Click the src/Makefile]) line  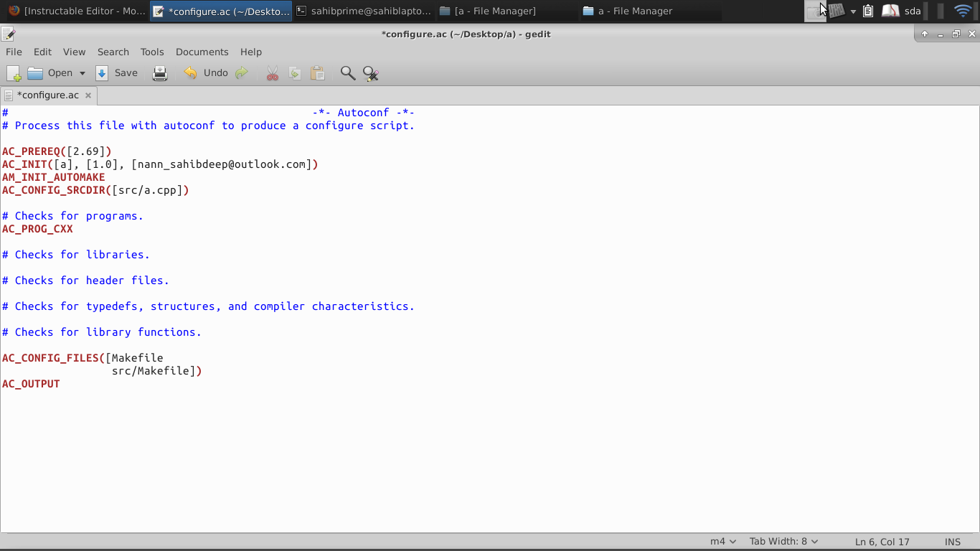tap(157, 371)
